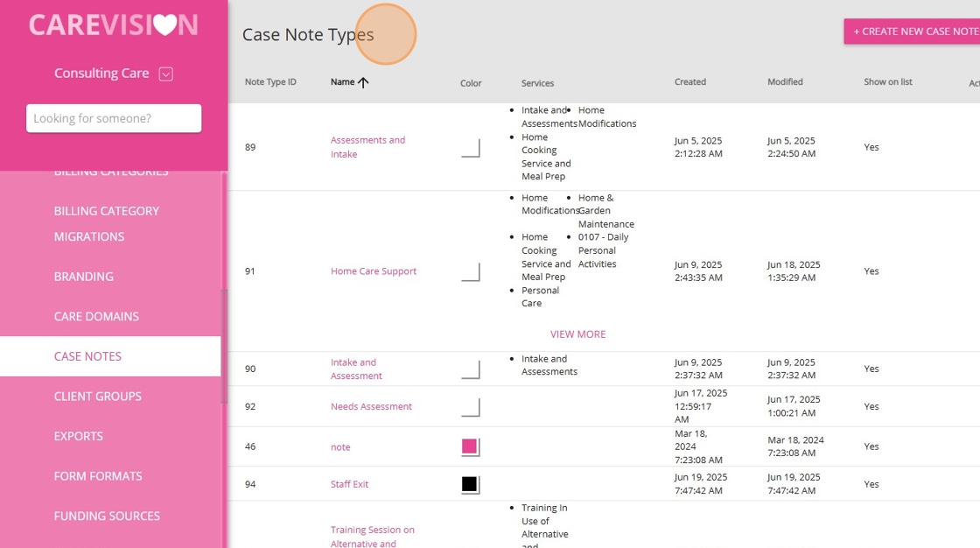Open the note type named note
The width and height of the screenshot is (980, 548).
tap(340, 447)
